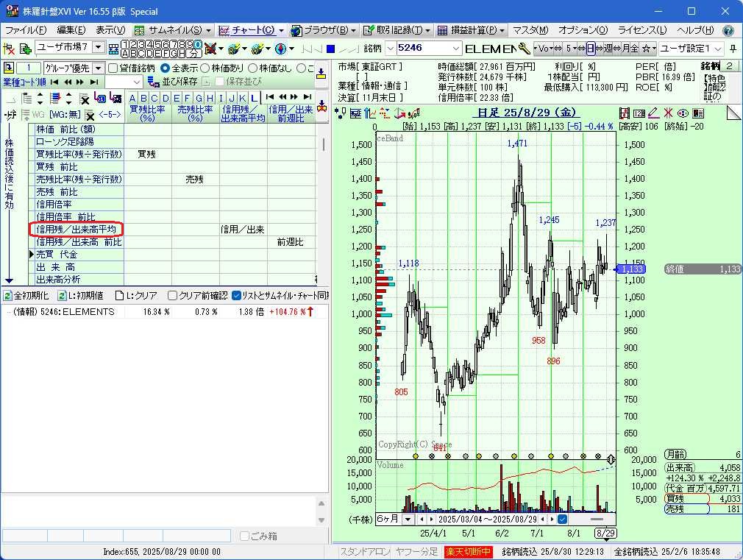Select the 株価なし radio button
The image size is (743, 560).
[x=252, y=68]
